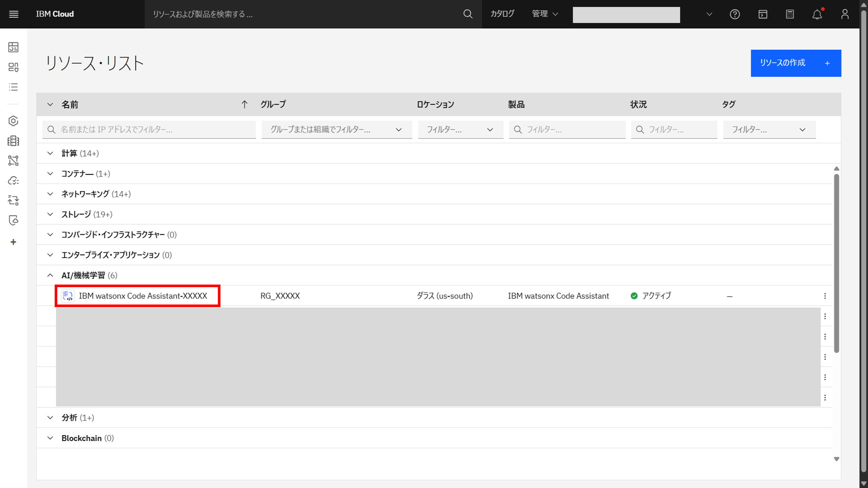Open the cost estimator calculator icon
This screenshot has width=868, height=488.
click(790, 14)
